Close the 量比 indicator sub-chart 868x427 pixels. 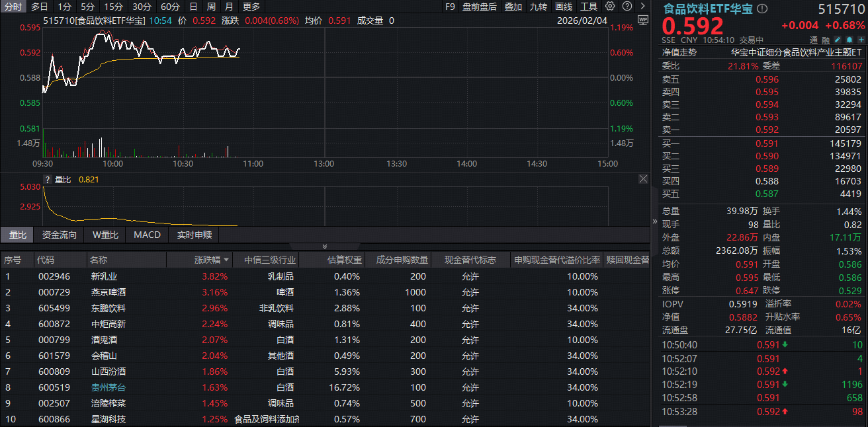pos(642,179)
